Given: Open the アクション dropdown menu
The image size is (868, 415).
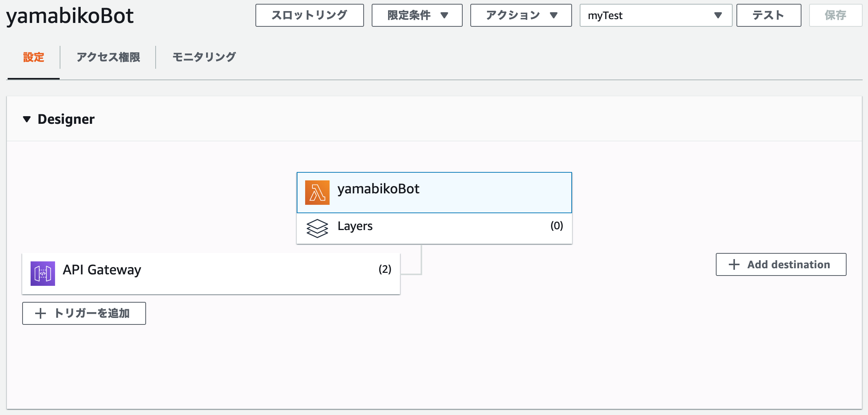Looking at the screenshot, I should (521, 15).
